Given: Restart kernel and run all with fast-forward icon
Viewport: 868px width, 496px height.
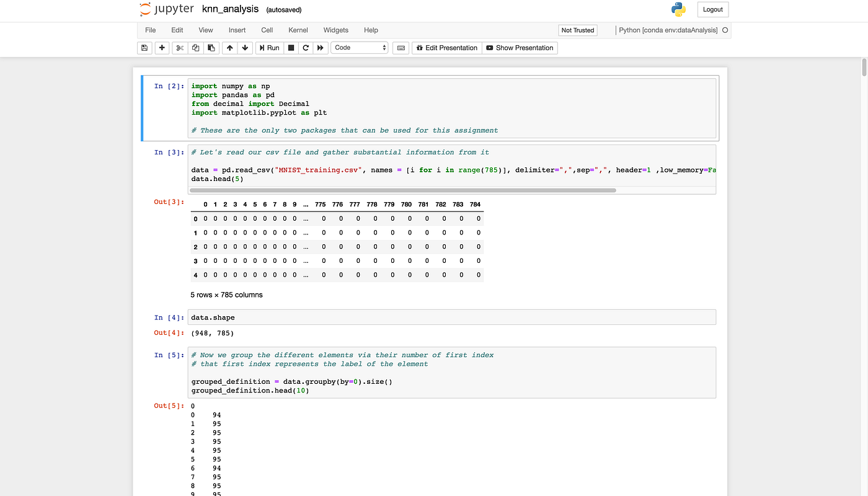Looking at the screenshot, I should point(321,48).
